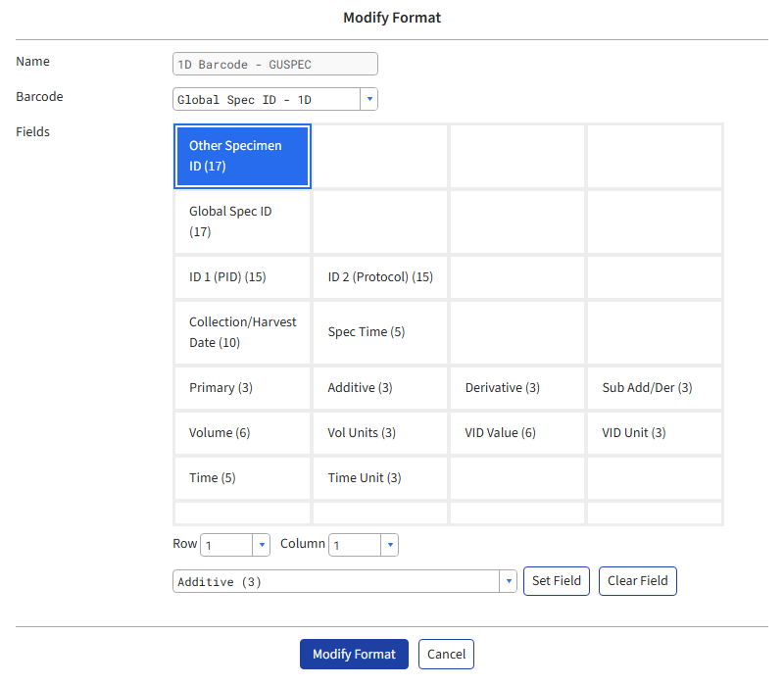Select the Other Specimen ID (17) cell

tap(242, 157)
